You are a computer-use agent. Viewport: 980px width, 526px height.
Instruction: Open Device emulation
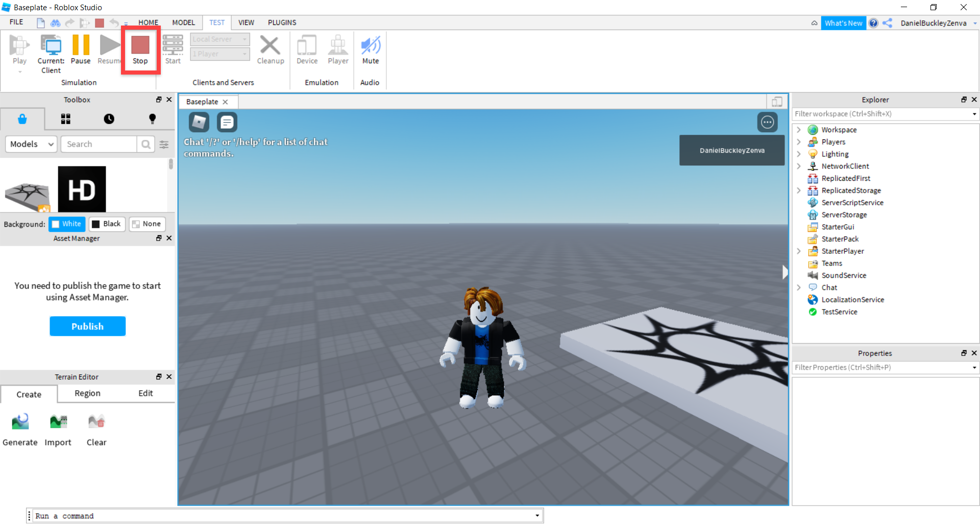tap(307, 50)
